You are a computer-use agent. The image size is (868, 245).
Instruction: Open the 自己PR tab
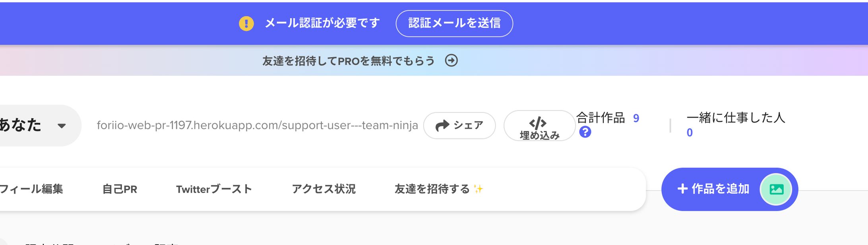click(x=120, y=189)
